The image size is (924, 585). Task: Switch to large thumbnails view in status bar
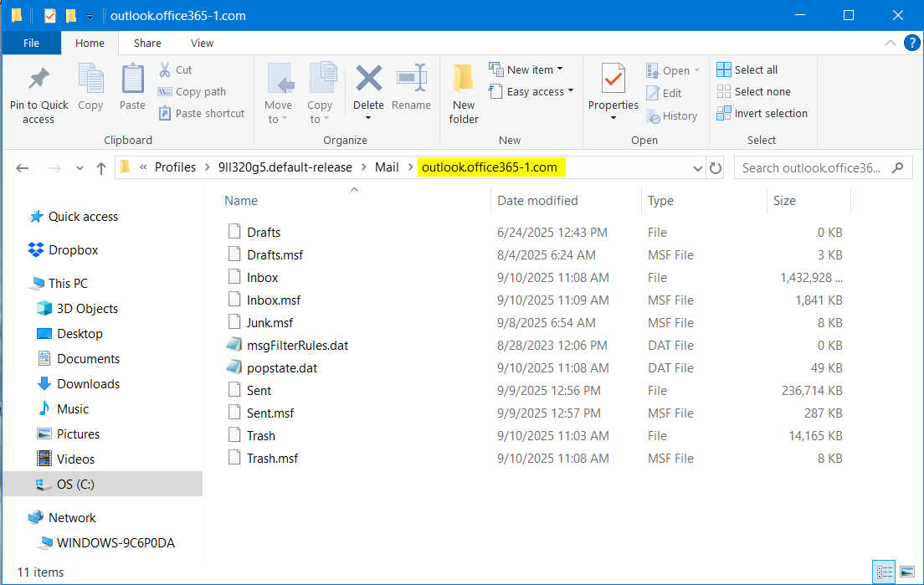click(x=907, y=572)
